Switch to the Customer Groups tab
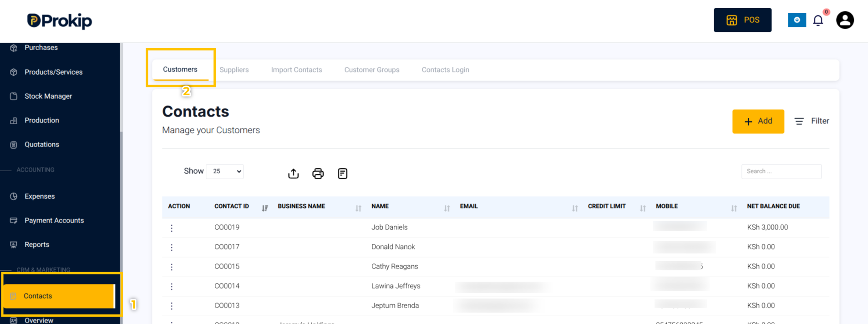Image resolution: width=868 pixels, height=324 pixels. (x=372, y=70)
